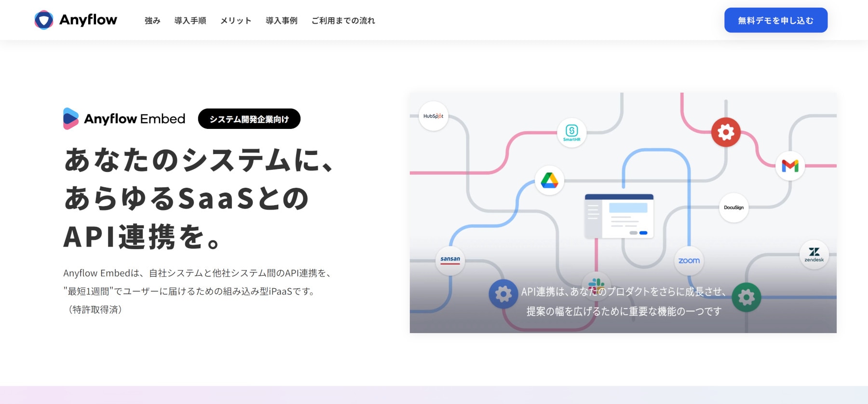Go to the 導入手順 menu item
The image size is (868, 404).
coord(190,21)
